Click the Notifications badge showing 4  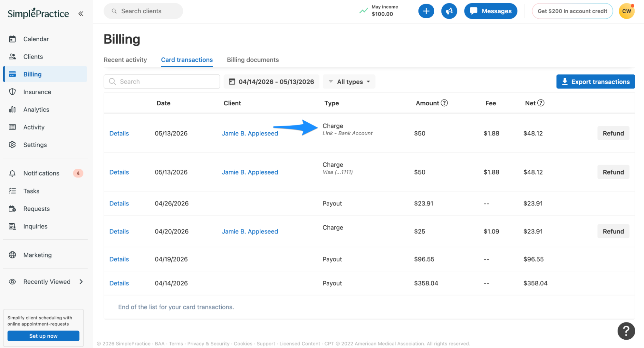(78, 173)
